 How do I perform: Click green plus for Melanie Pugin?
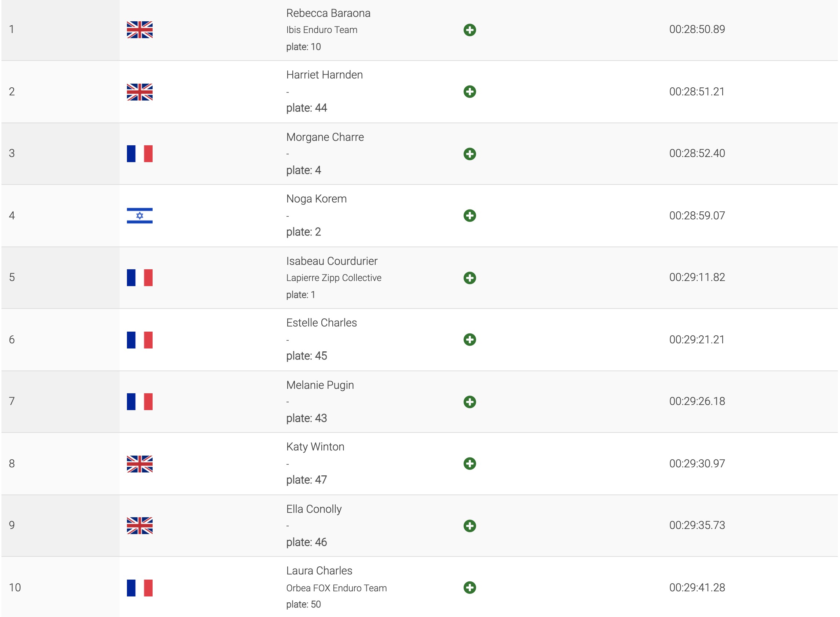[x=470, y=402]
